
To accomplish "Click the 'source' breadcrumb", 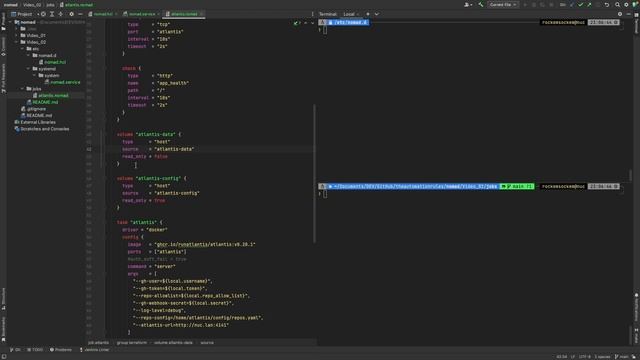I will 207,342.
